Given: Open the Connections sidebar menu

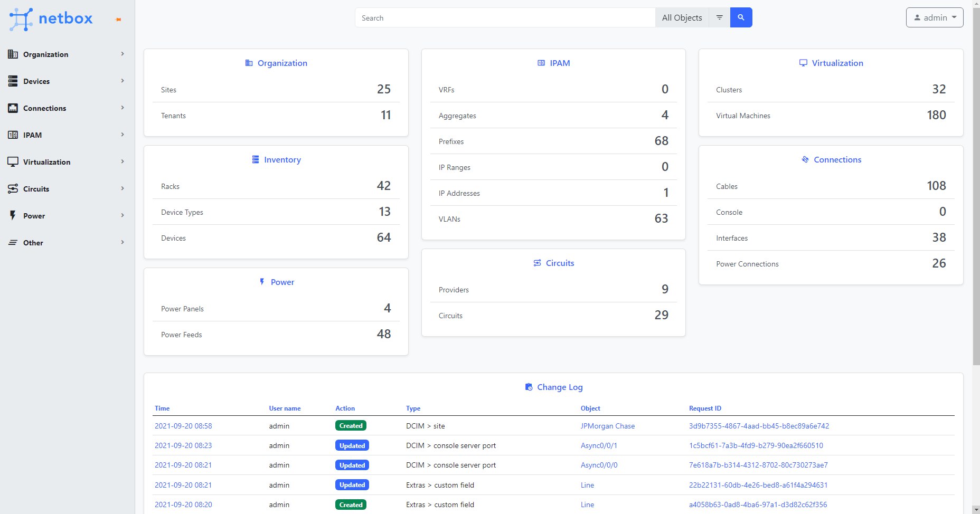Looking at the screenshot, I should (x=67, y=108).
